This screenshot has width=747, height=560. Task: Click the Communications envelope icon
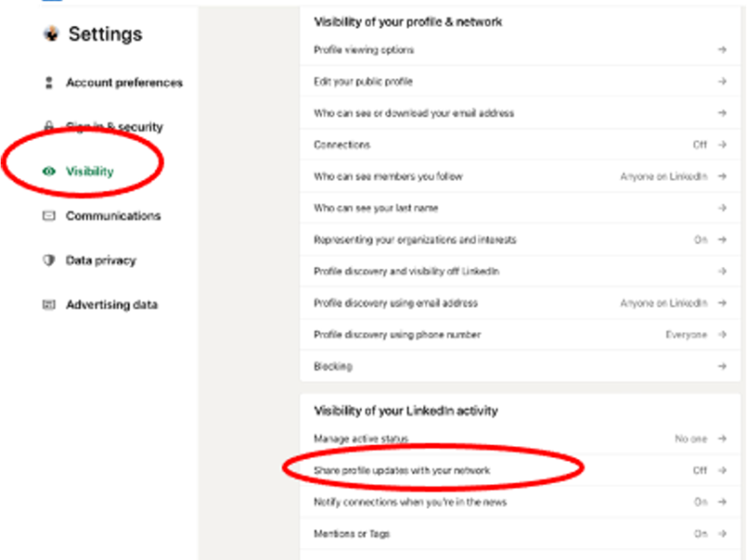pos(49,216)
